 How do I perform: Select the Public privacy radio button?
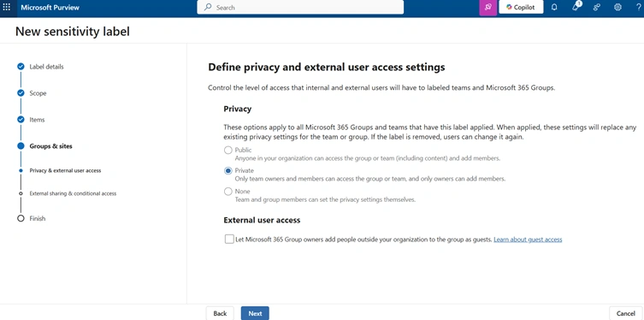pos(228,151)
